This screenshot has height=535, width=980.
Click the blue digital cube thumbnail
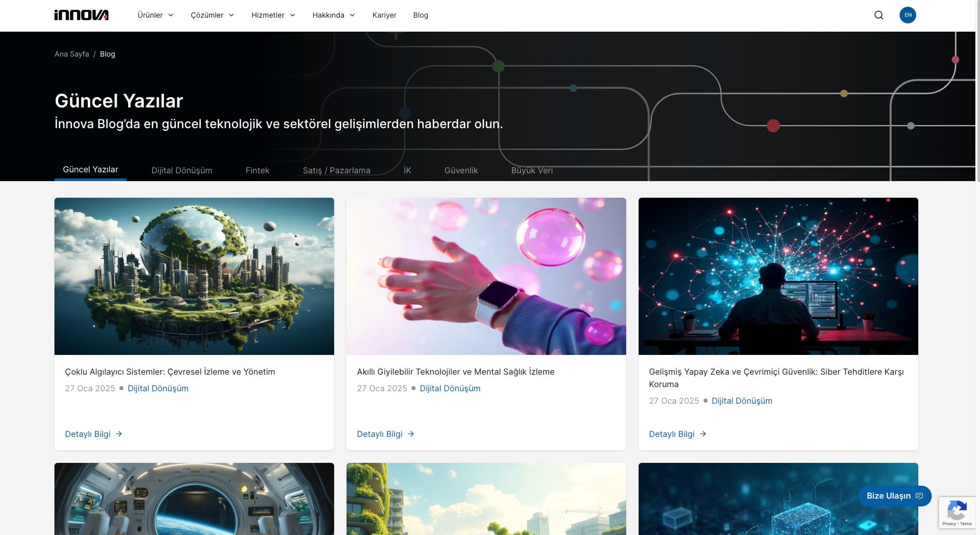(x=778, y=499)
